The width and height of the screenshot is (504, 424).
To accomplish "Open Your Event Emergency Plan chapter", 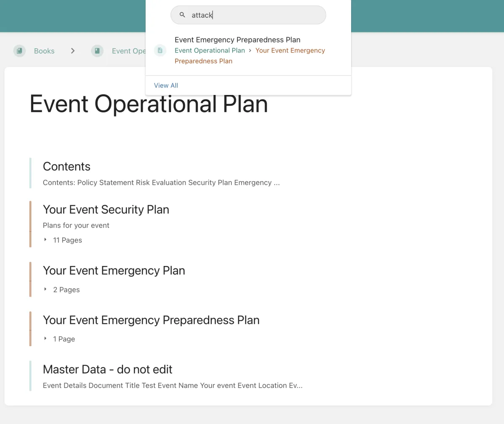I will [x=114, y=270].
